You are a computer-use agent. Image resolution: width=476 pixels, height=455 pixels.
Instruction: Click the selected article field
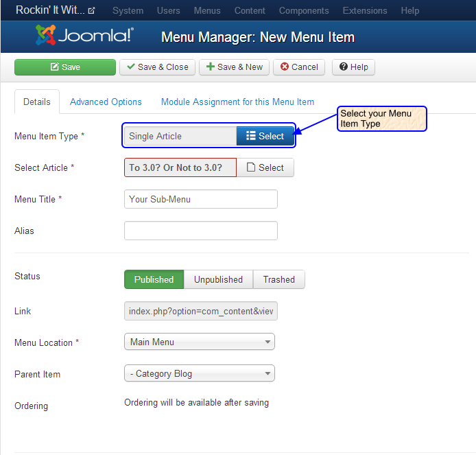[x=180, y=167]
